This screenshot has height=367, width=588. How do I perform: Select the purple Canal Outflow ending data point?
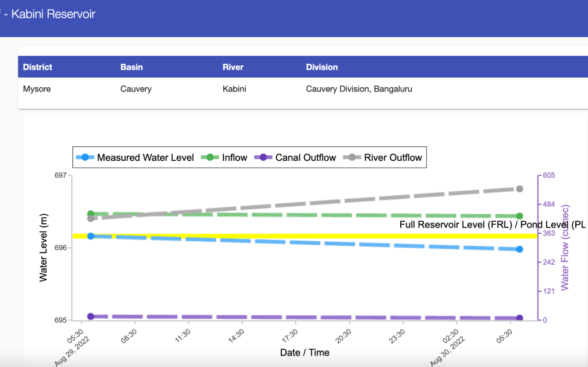(x=520, y=318)
